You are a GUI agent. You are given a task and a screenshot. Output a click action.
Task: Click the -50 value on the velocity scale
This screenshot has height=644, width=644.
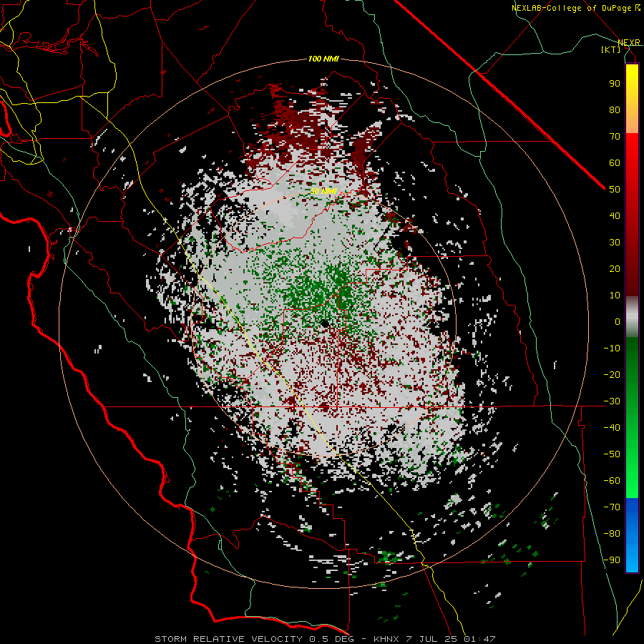click(x=612, y=454)
